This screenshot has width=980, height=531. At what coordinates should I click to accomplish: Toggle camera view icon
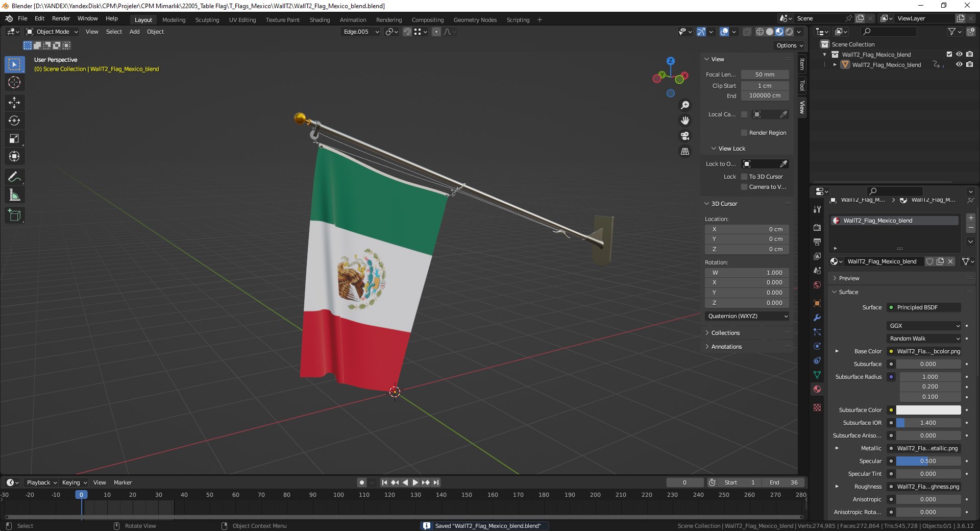tap(685, 136)
